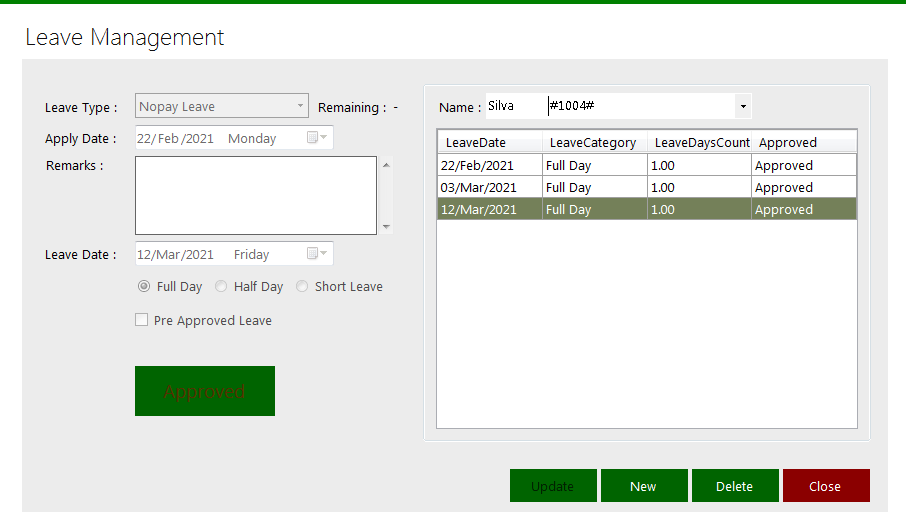Open the Apply Date calendar picker
906x512 pixels.
[x=317, y=138]
